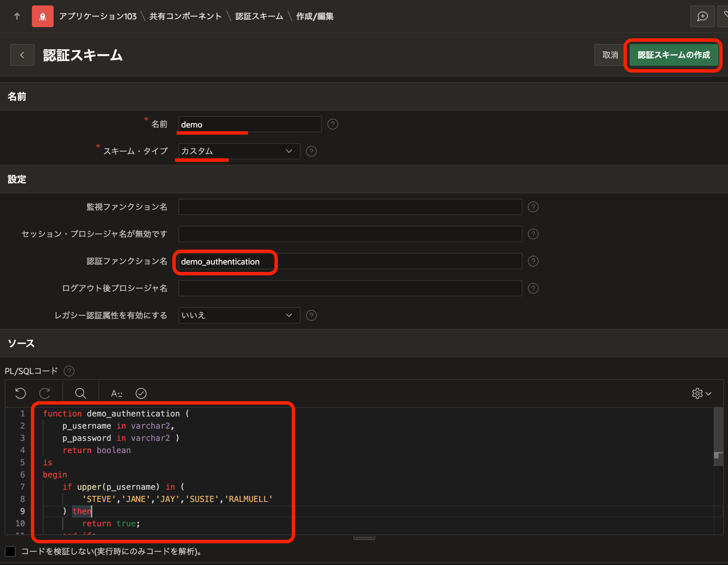
Task: Navigate to 認証スキーム breadcrumb
Action: point(259,16)
